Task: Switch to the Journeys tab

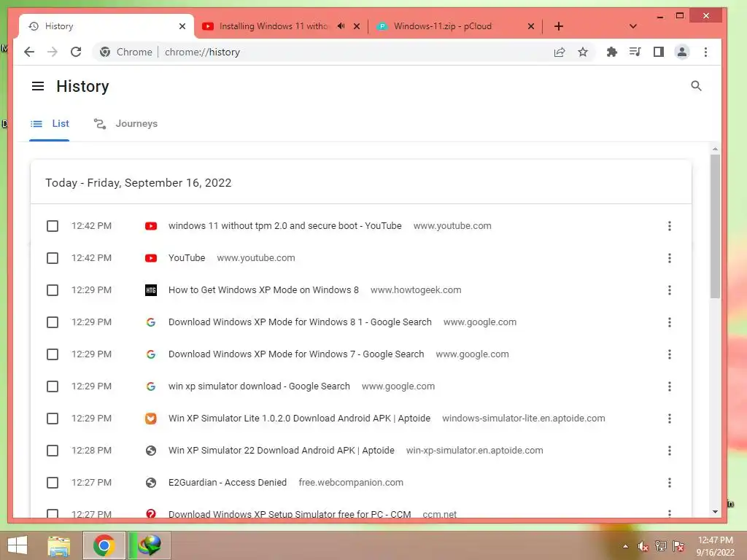Action: (125, 124)
